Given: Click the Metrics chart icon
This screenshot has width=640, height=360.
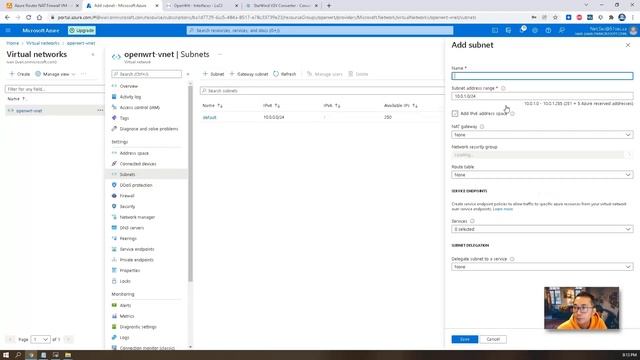Looking at the screenshot, I should 114,316.
